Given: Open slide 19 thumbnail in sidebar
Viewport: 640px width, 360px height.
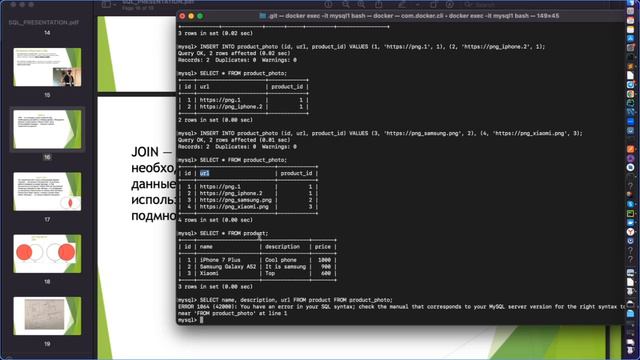Looking at the screenshot, I should (x=47, y=316).
